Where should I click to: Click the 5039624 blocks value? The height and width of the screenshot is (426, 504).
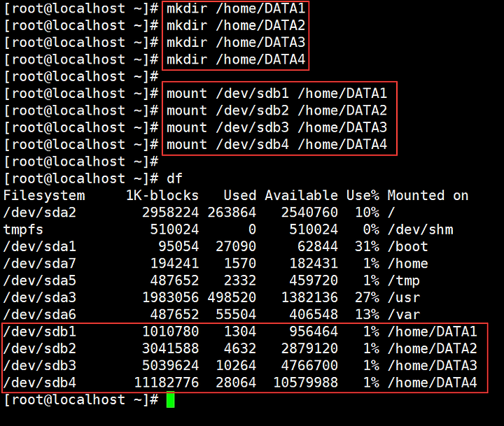[x=171, y=366]
